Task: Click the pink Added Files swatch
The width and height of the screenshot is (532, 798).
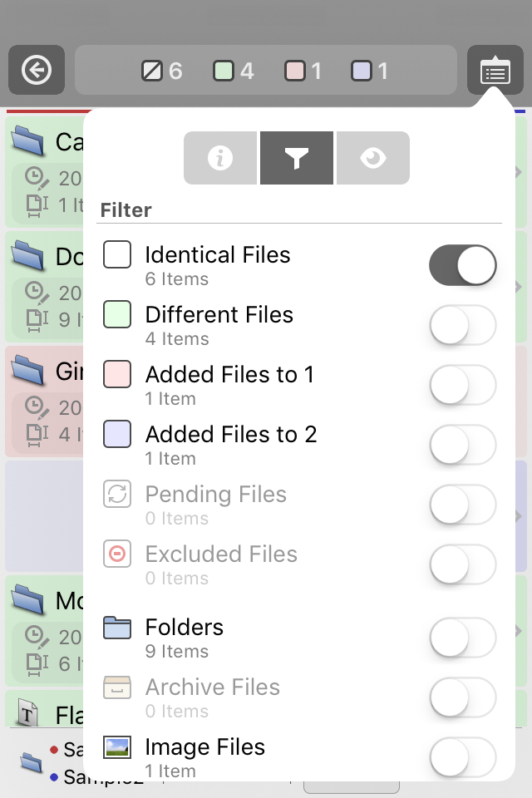Action: coord(117,374)
